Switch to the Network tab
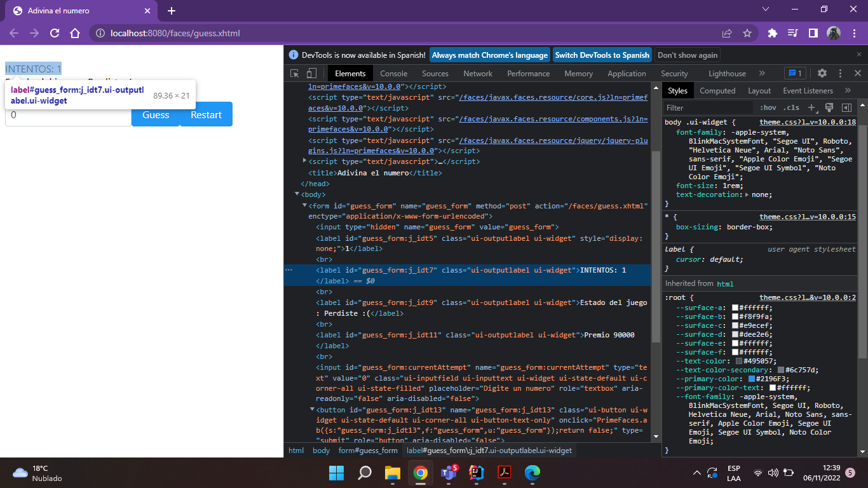This screenshot has width=868, height=488. (x=478, y=74)
